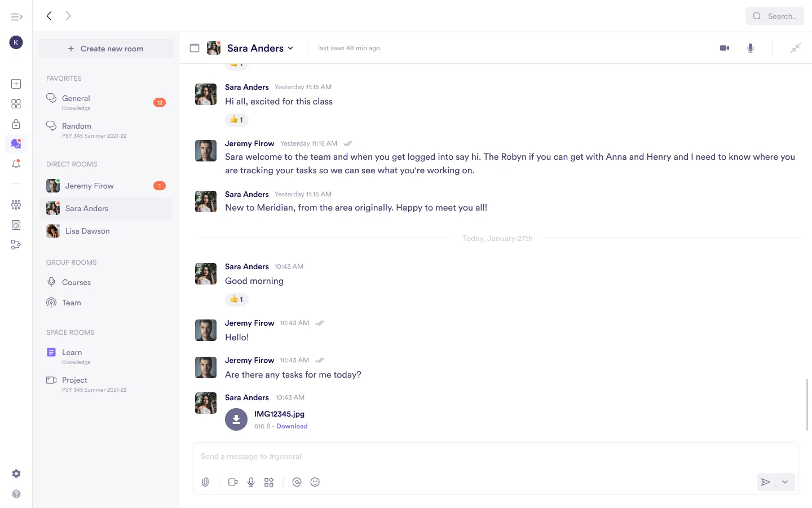Select Jeremy Firow direct room

tap(89, 186)
